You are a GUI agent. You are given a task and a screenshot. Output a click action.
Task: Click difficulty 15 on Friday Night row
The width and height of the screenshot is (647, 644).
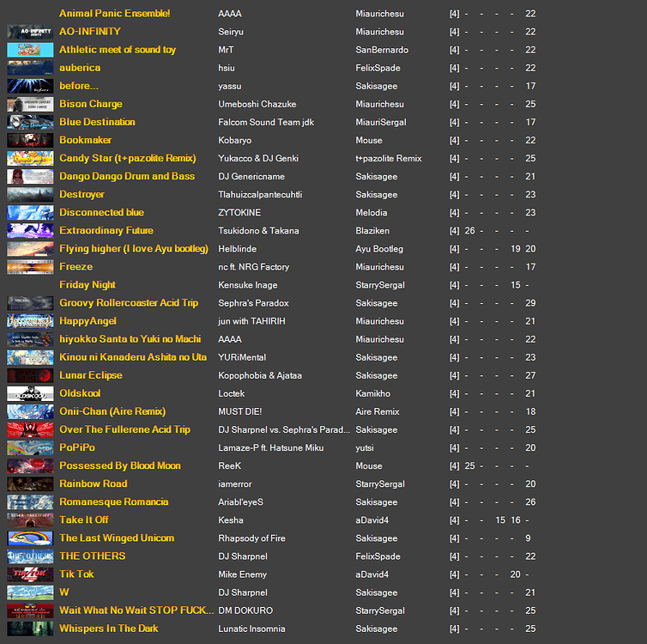point(516,285)
